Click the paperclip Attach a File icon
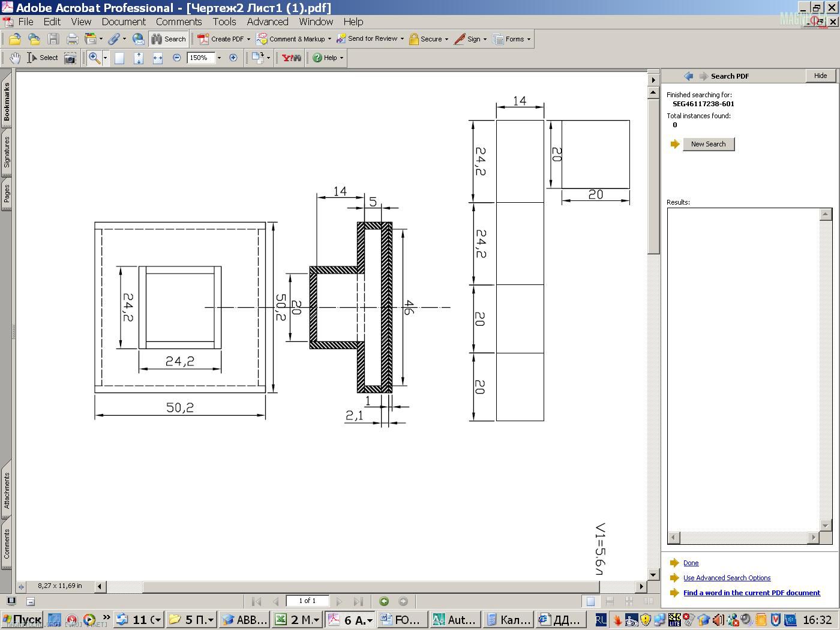Image resolution: width=840 pixels, height=630 pixels. point(114,39)
